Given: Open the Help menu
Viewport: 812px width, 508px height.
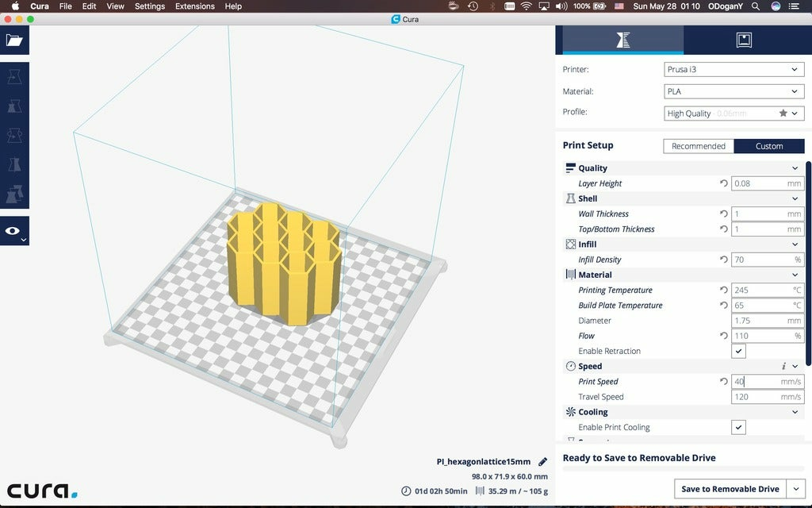Looking at the screenshot, I should [233, 6].
